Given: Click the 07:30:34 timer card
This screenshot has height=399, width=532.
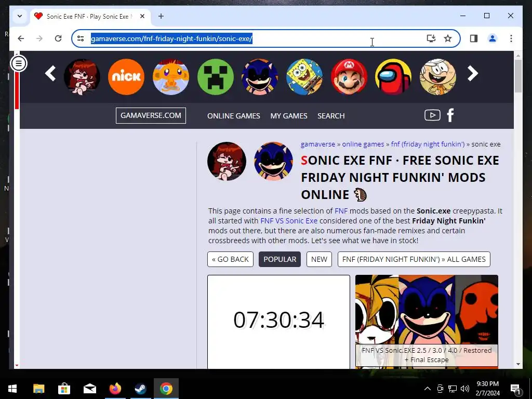Looking at the screenshot, I should pos(278,321).
